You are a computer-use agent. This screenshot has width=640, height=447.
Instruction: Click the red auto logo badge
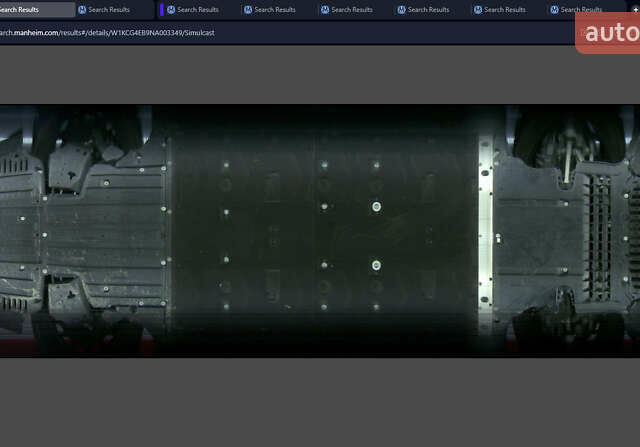click(608, 32)
